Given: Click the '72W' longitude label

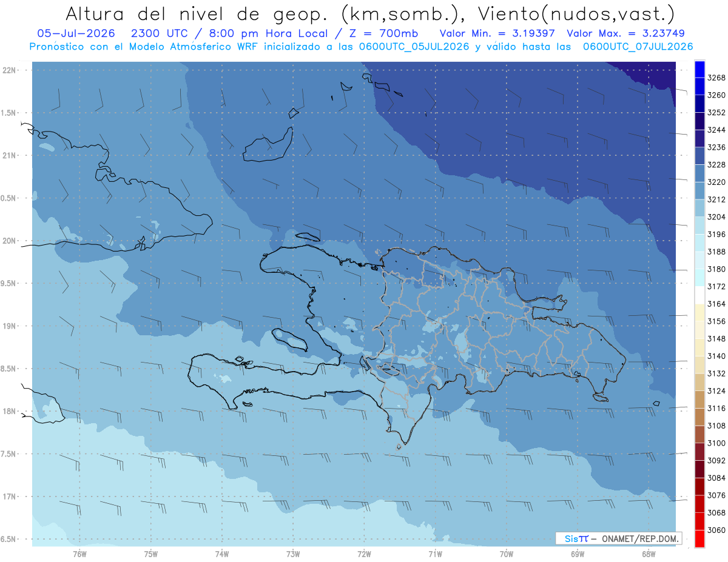Looking at the screenshot, I should coord(365,554).
